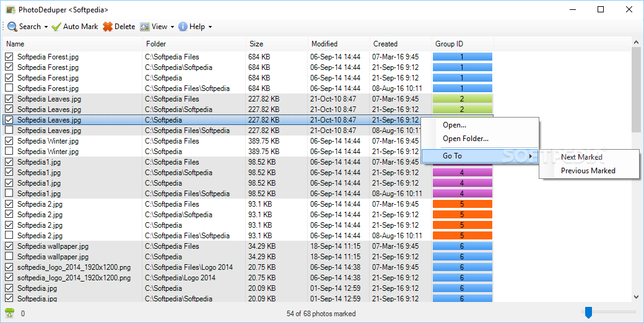Click the Help info icon in toolbar

pos(183,27)
